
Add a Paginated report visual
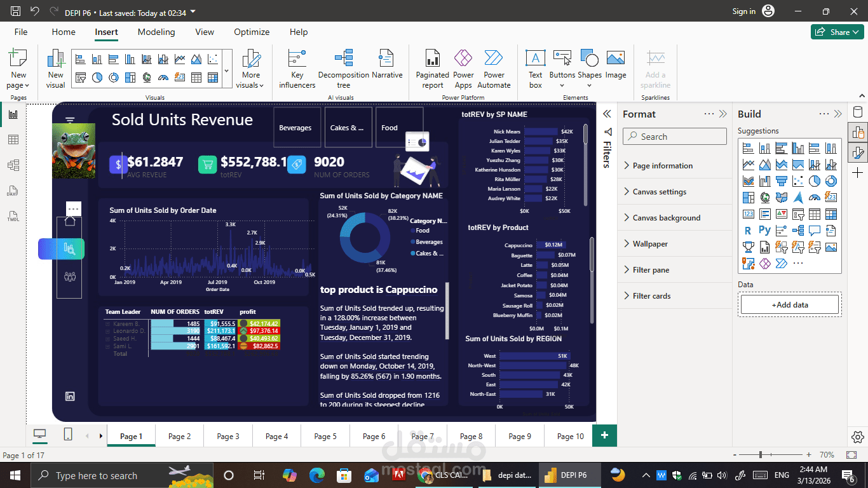[x=433, y=69]
